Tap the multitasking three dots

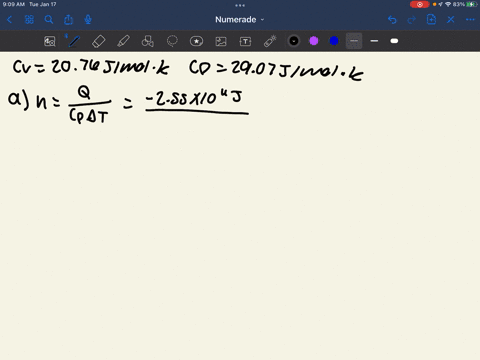click(x=240, y=5)
